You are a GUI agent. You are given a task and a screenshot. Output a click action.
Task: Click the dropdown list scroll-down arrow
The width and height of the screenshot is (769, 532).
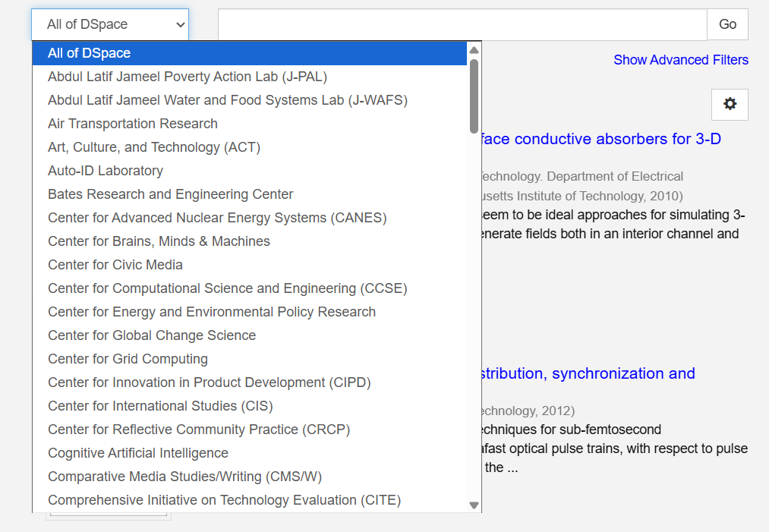pos(474,505)
